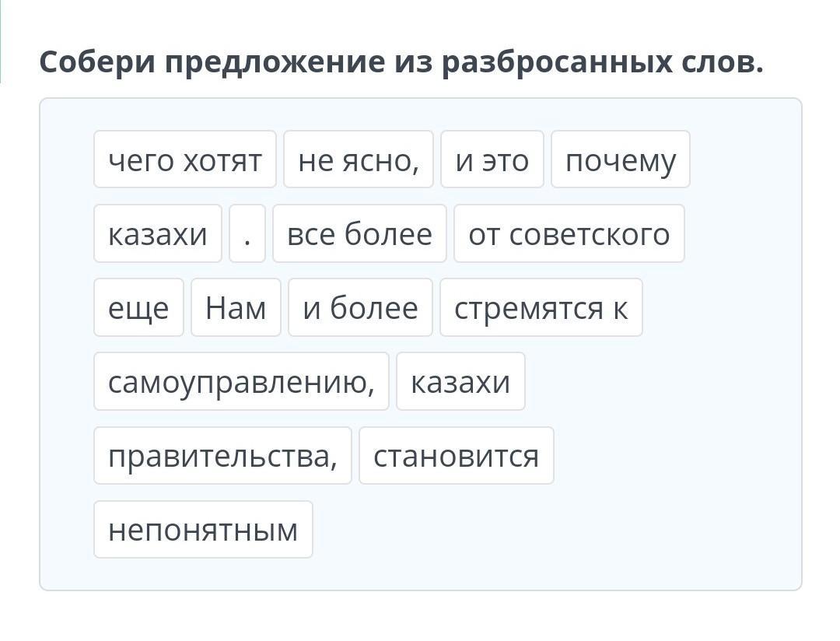Click "казахи" tile next to the period

tap(158, 233)
